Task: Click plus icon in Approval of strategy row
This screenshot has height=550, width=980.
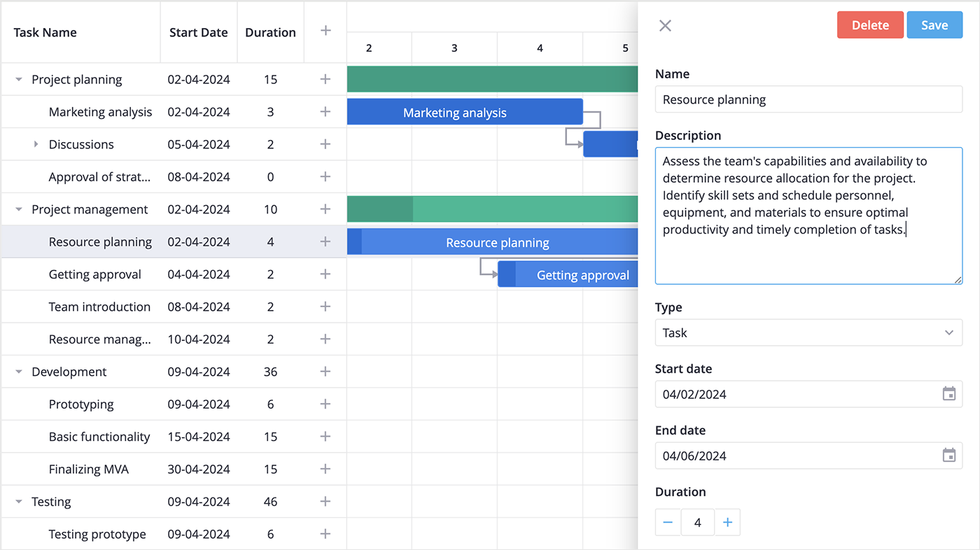Action: pyautogui.click(x=325, y=176)
